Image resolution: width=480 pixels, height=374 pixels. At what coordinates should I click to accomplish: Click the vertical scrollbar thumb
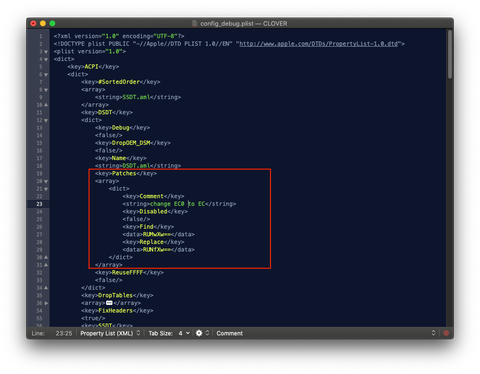[x=450, y=54]
